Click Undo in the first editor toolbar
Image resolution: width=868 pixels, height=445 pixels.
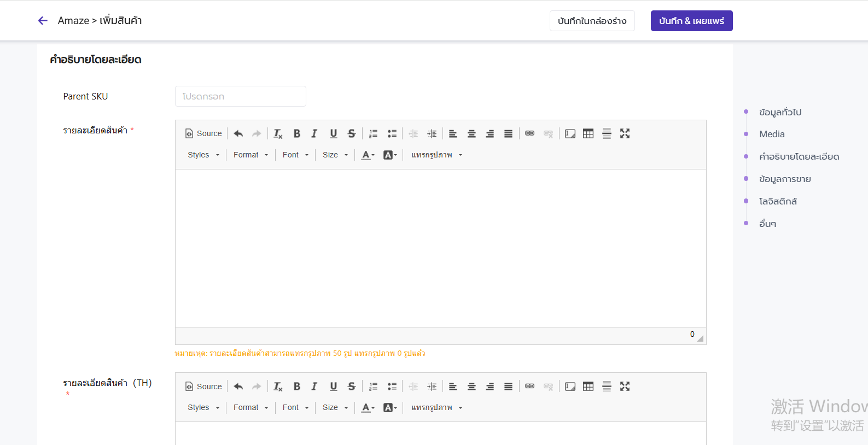(238, 133)
